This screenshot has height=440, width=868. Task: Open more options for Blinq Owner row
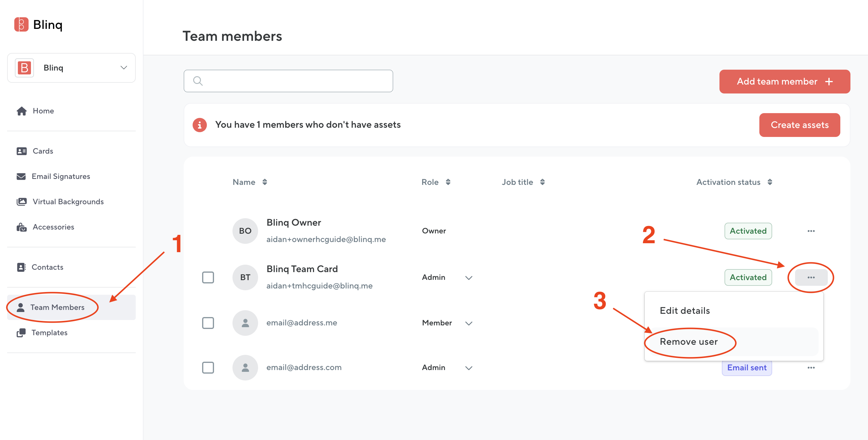tap(811, 231)
